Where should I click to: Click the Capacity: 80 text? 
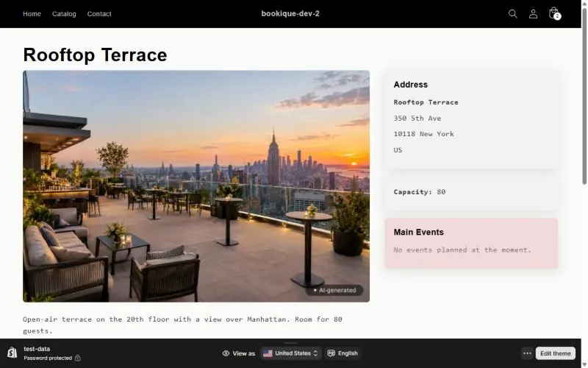[x=420, y=192]
